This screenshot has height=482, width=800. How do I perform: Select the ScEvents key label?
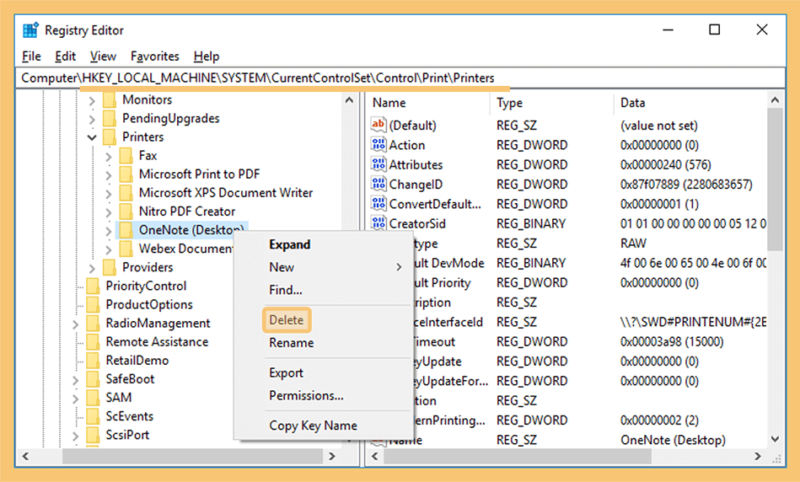pos(130,416)
